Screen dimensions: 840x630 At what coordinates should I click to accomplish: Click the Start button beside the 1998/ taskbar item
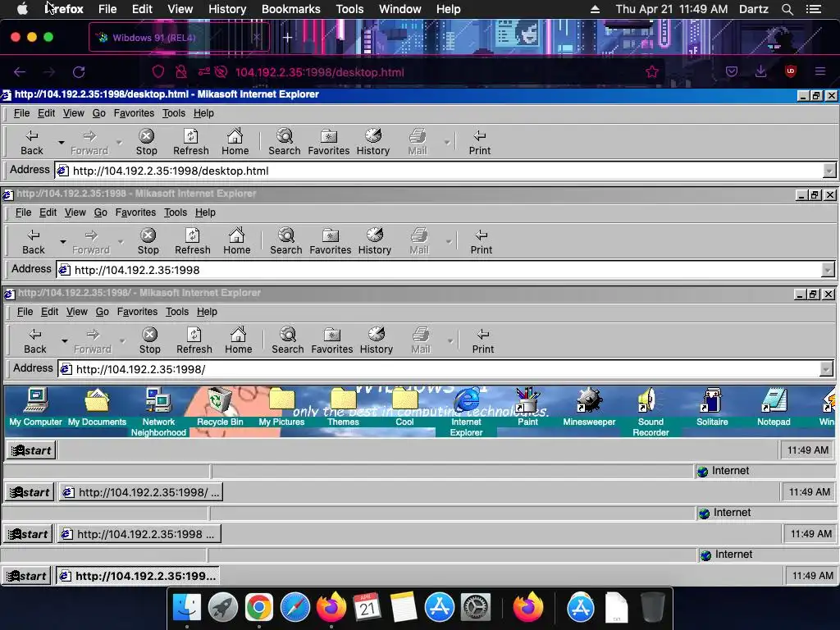pyautogui.click(x=30, y=492)
